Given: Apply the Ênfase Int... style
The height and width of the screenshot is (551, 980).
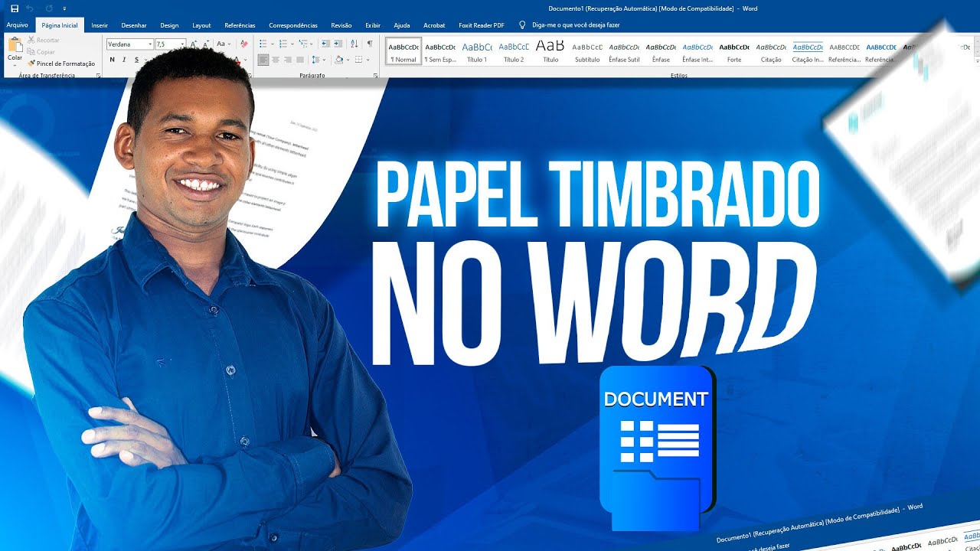Looking at the screenshot, I should [x=697, y=51].
